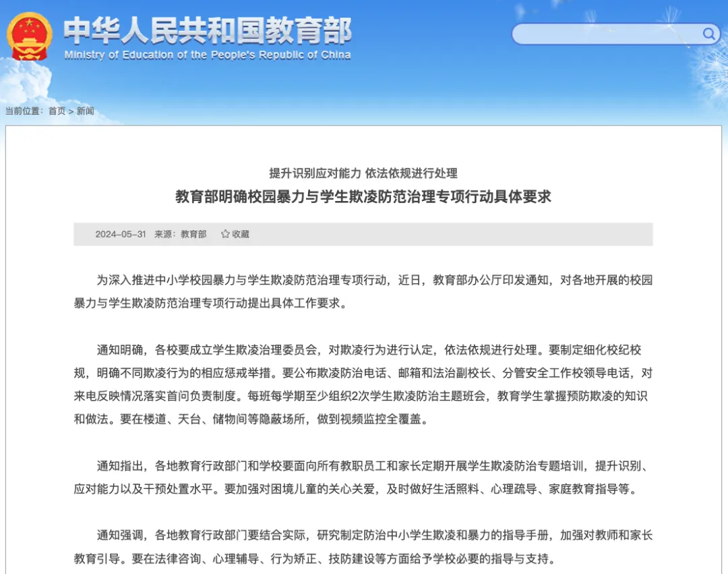Screen dimensions: 728x574
Task: Click the national emblem logo
Action: click(29, 36)
